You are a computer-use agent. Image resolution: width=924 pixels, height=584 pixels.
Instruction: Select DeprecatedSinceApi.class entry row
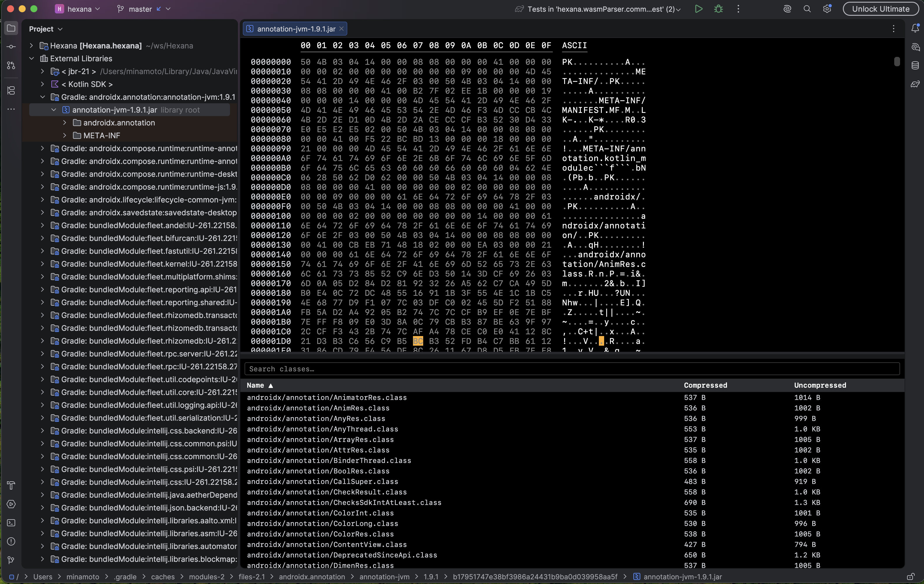click(572, 555)
